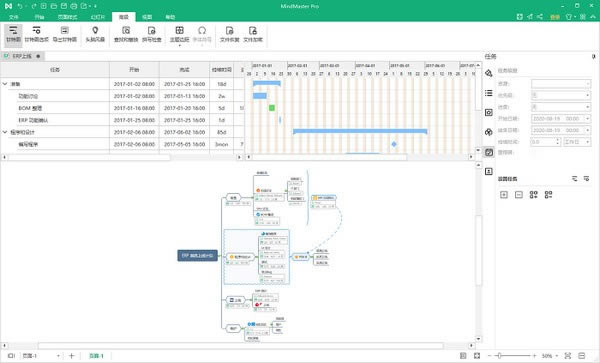Viewport: 600px width, 363px height.
Task: Click the export Gantt chart icon
Action: pos(65,34)
